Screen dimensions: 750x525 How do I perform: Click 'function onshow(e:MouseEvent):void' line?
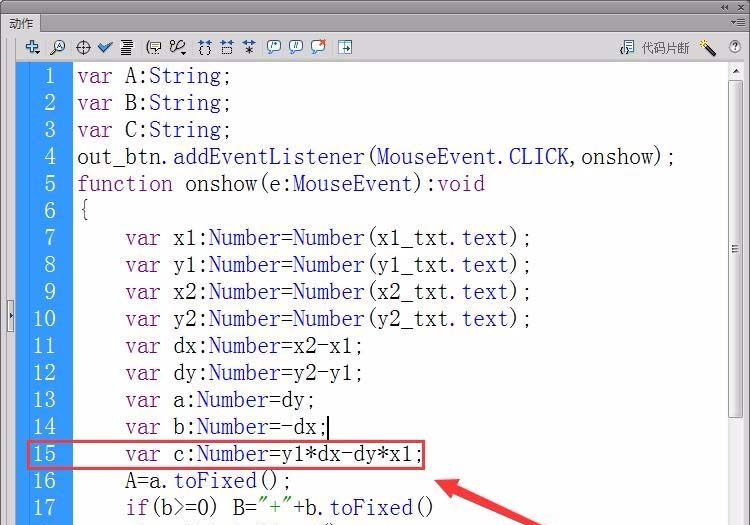(281, 184)
